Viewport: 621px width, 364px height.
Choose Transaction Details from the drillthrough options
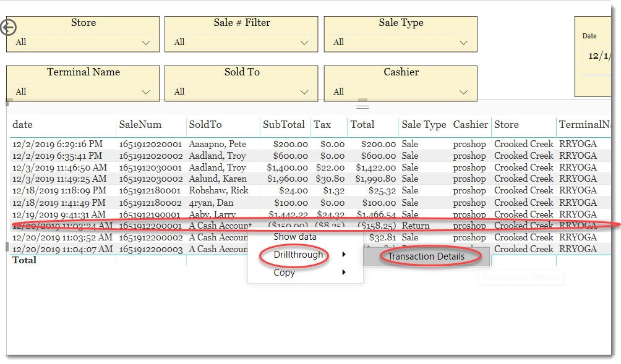click(427, 256)
